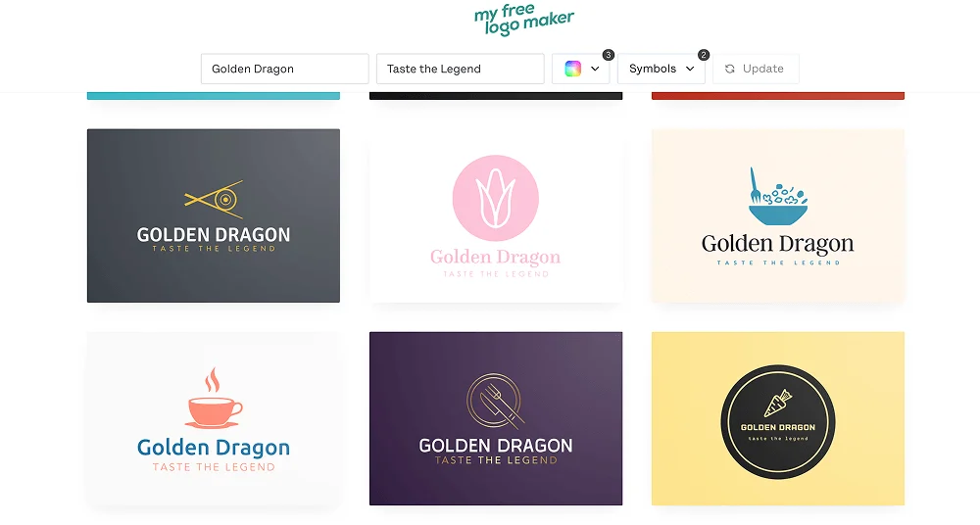
Task: Click the carrot icon in black circle
Action: point(778,403)
